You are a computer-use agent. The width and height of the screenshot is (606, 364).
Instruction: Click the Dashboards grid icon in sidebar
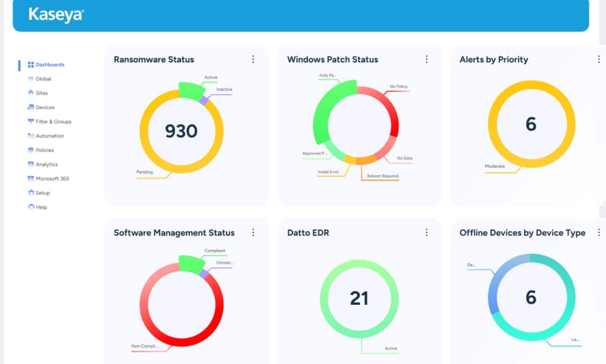pos(31,65)
